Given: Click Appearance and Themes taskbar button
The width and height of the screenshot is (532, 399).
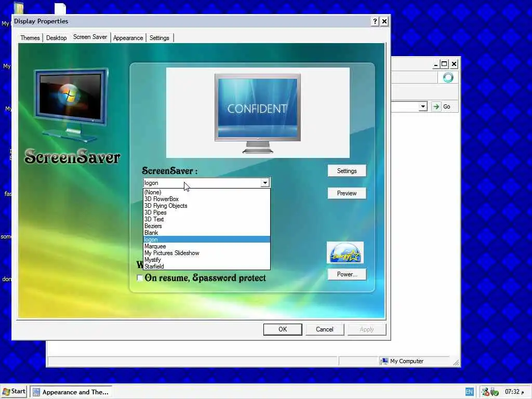Looking at the screenshot, I should [x=71, y=392].
